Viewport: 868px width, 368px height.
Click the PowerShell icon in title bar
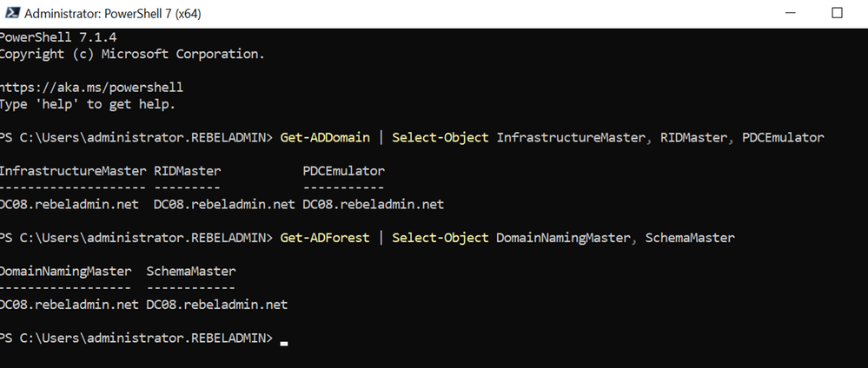(11, 13)
